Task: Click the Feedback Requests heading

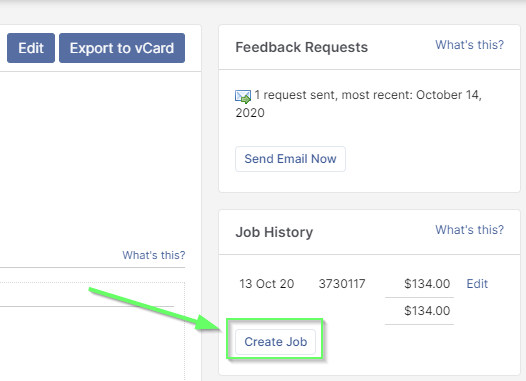Action: pyautogui.click(x=302, y=47)
